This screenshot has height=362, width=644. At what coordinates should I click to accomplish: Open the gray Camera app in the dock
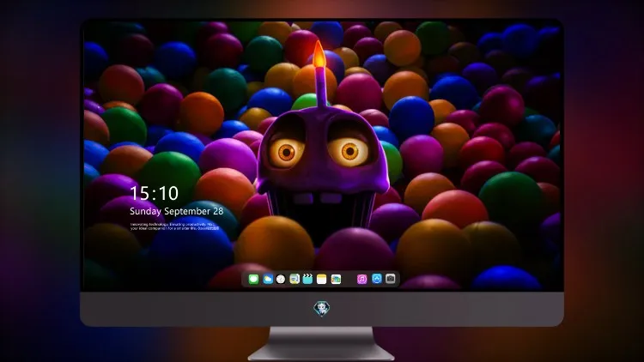pos(391,279)
